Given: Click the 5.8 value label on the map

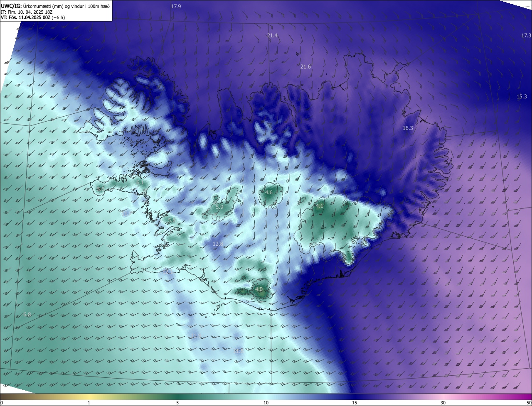Looking at the screenshot, I should tap(171, 220).
